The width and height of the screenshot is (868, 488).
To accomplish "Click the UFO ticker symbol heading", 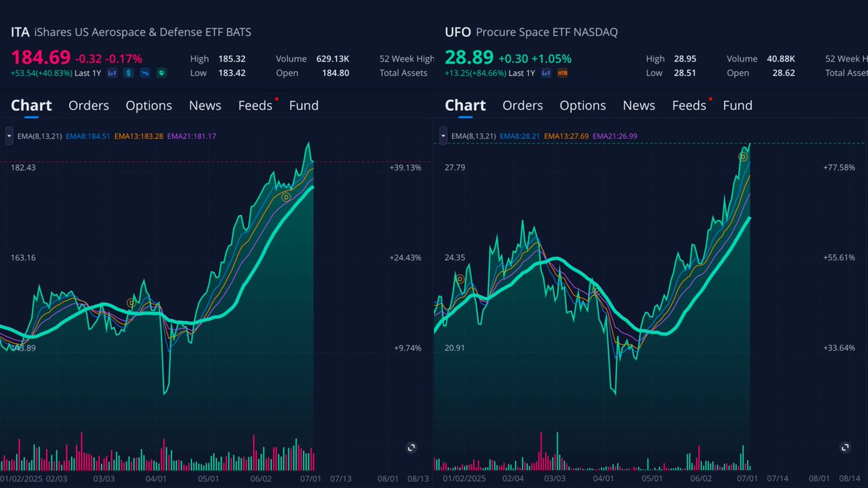I will (458, 33).
